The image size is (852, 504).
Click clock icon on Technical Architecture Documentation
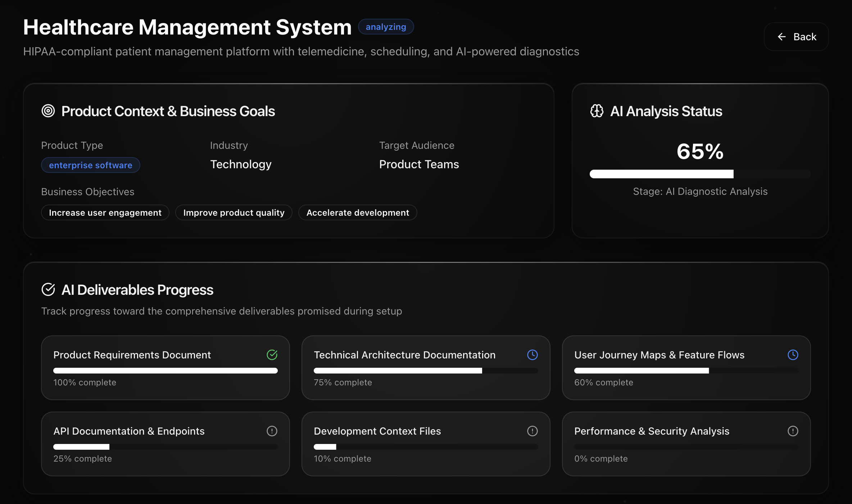tap(532, 355)
